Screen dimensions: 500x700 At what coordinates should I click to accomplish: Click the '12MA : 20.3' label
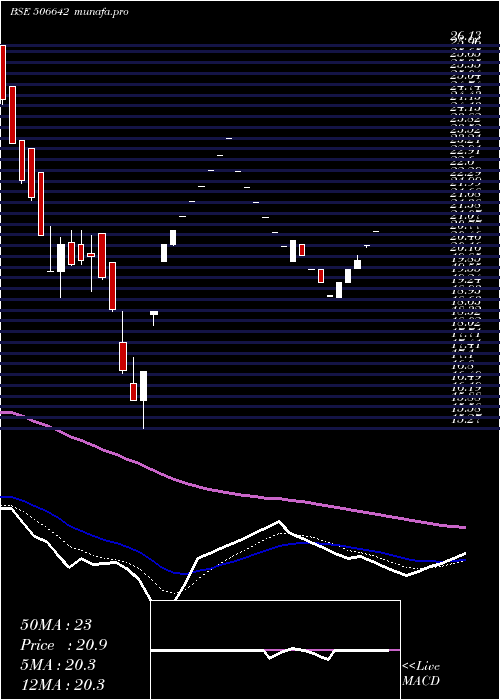[63, 685]
